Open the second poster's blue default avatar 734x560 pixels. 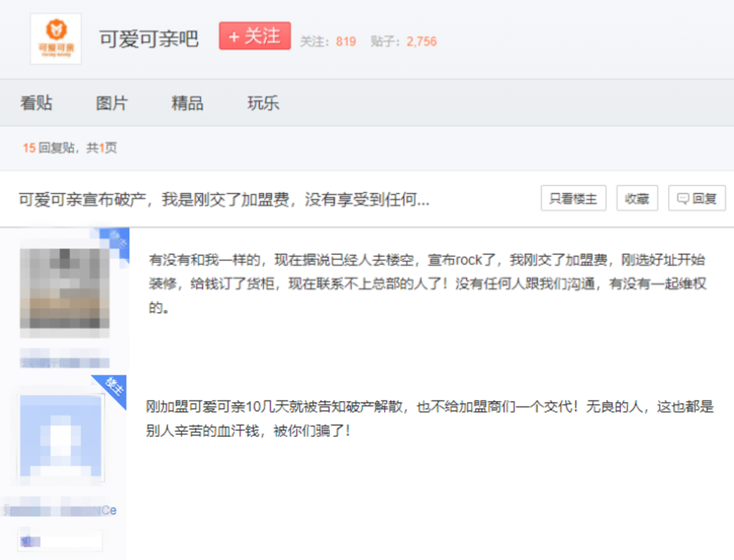61,436
